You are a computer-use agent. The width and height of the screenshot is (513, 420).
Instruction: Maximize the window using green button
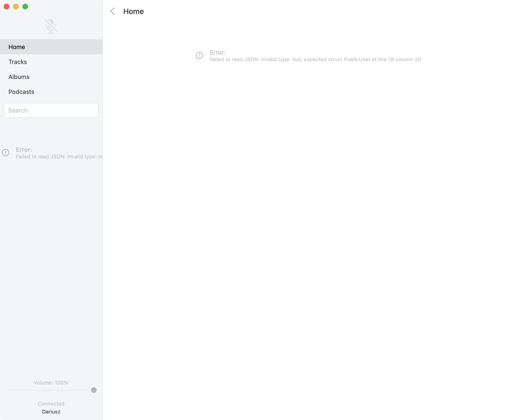click(x=25, y=7)
